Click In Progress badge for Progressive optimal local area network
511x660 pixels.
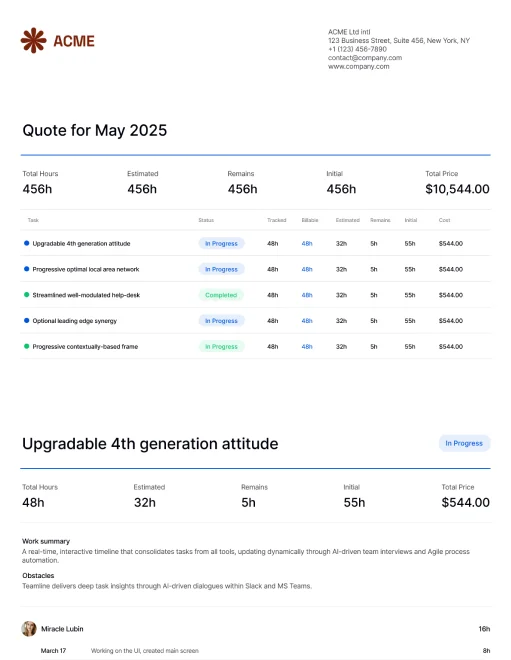click(x=221, y=269)
